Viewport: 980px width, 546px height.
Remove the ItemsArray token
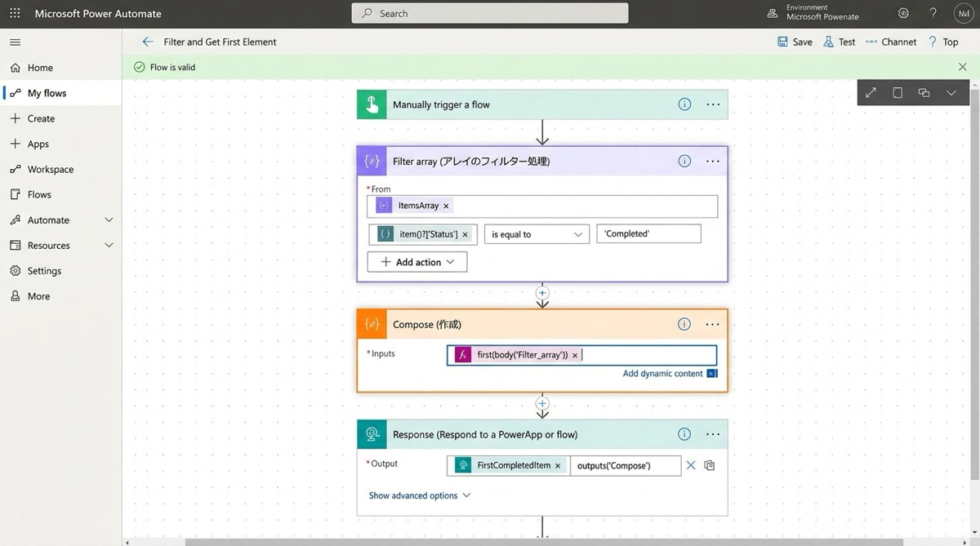pyautogui.click(x=446, y=206)
